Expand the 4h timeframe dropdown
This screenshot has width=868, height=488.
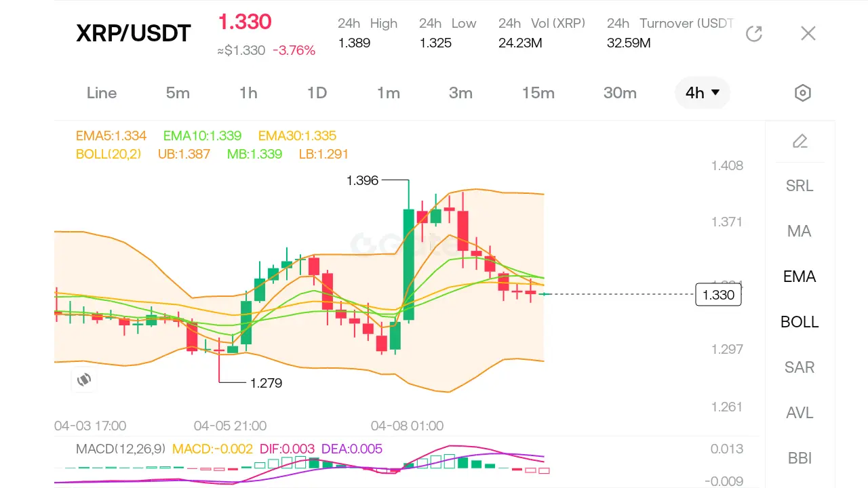(x=703, y=93)
